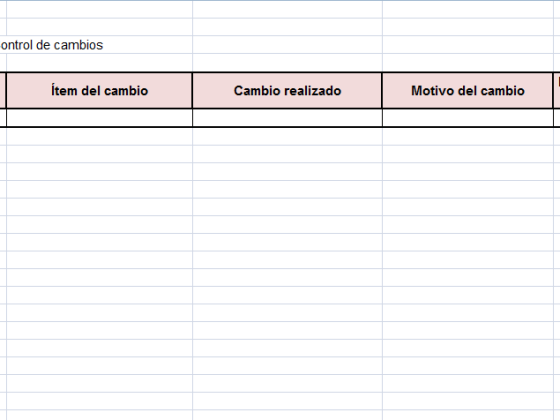Image resolution: width=560 pixels, height=420 pixels.
Task: Select empty bordered cell under "Cambio realizado"
Action: [x=287, y=118]
